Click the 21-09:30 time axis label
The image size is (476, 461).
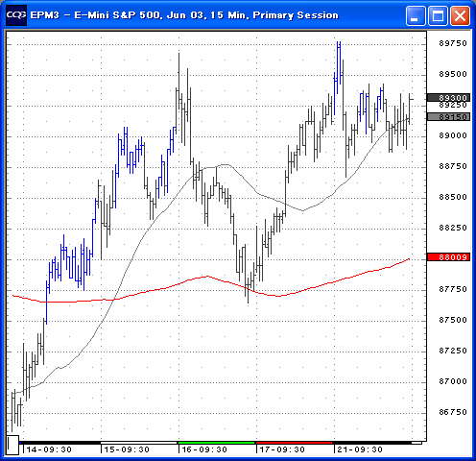360,449
